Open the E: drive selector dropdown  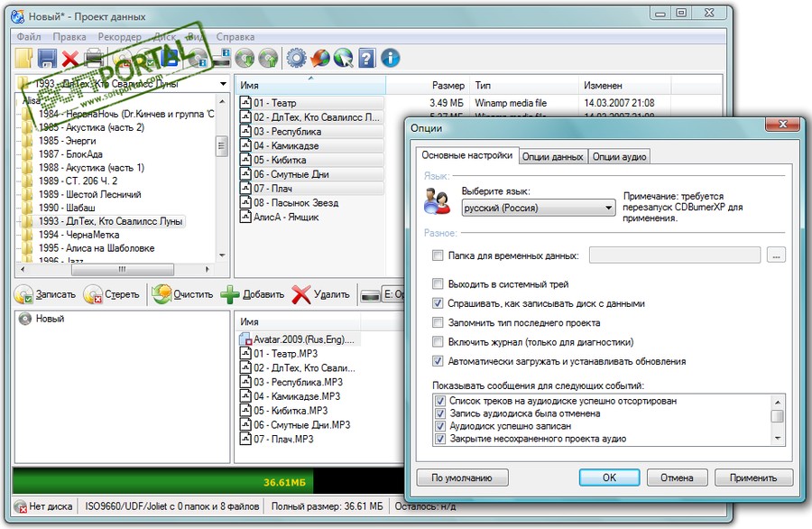click(x=393, y=294)
